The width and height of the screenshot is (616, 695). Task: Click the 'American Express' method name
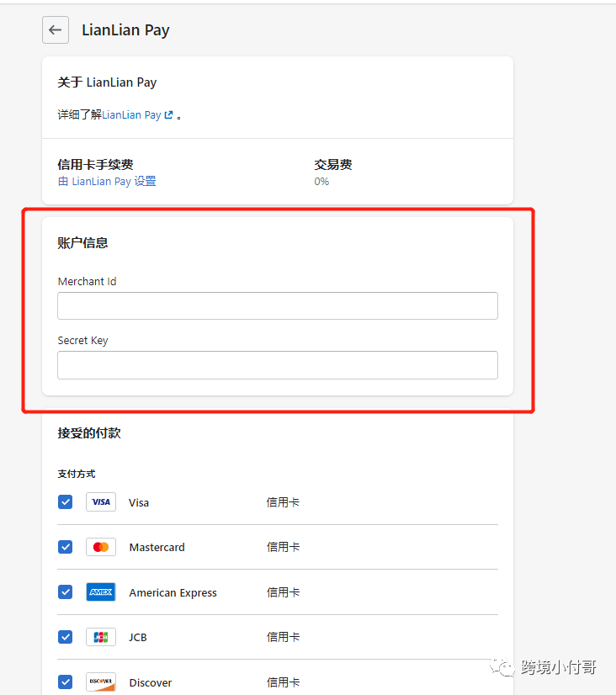[x=173, y=592]
